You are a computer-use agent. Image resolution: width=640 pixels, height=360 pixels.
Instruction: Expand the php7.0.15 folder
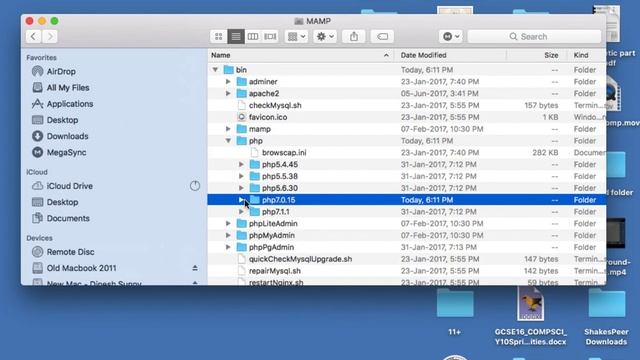click(241, 200)
